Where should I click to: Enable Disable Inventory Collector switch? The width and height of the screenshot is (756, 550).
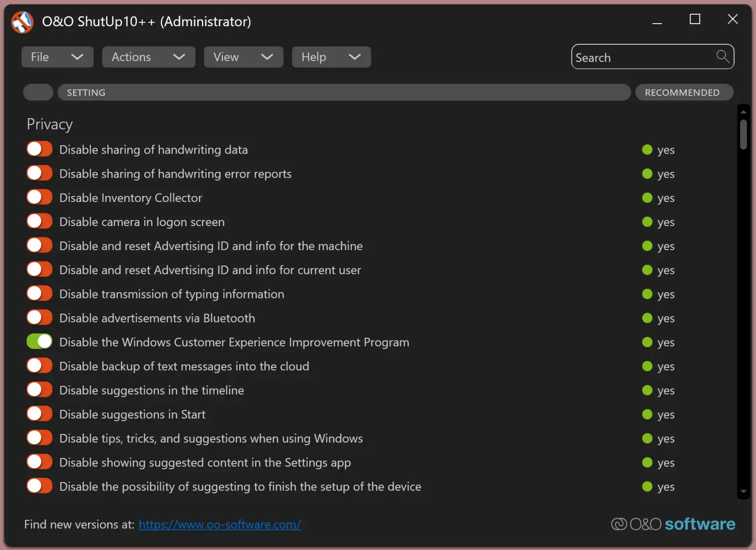pyautogui.click(x=39, y=197)
